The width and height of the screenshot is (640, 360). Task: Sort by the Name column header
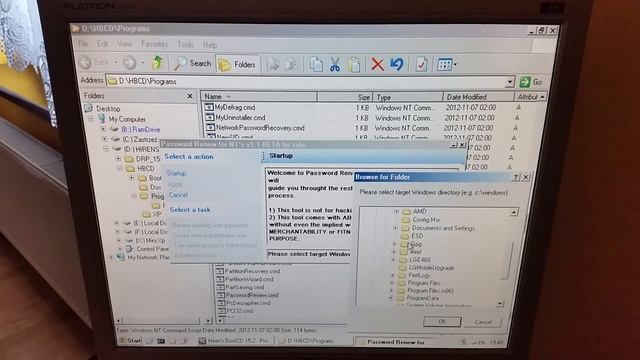pyautogui.click(x=259, y=97)
